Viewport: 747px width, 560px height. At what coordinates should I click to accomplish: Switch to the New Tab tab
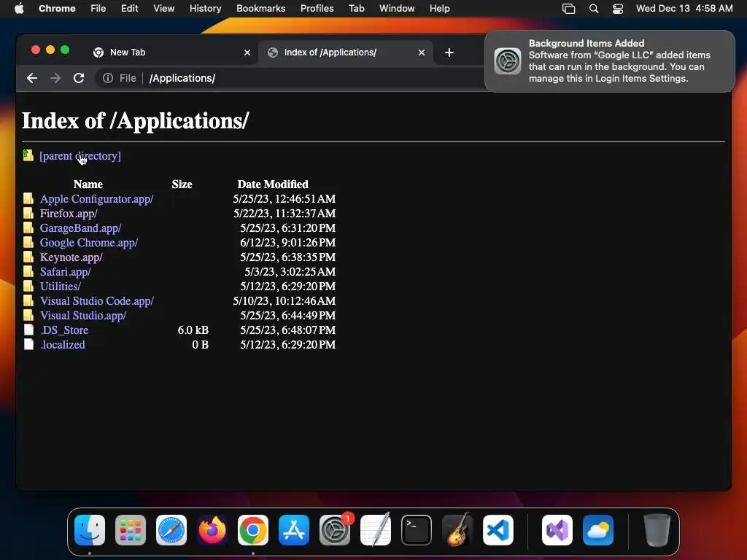171,52
